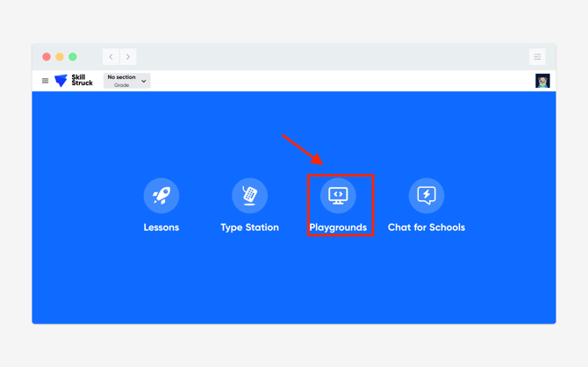Click the chevron arrow in section selector
The height and width of the screenshot is (367, 588).
coord(144,81)
